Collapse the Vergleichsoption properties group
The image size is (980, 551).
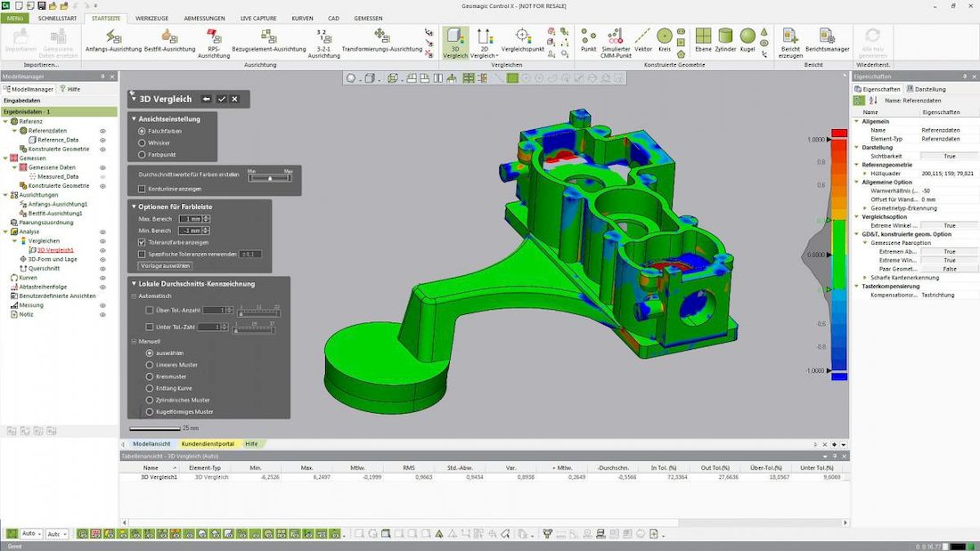857,217
